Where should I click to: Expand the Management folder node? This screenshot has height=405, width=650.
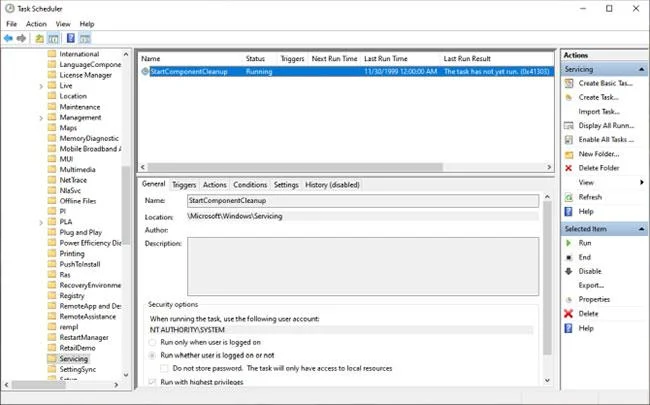(41, 118)
